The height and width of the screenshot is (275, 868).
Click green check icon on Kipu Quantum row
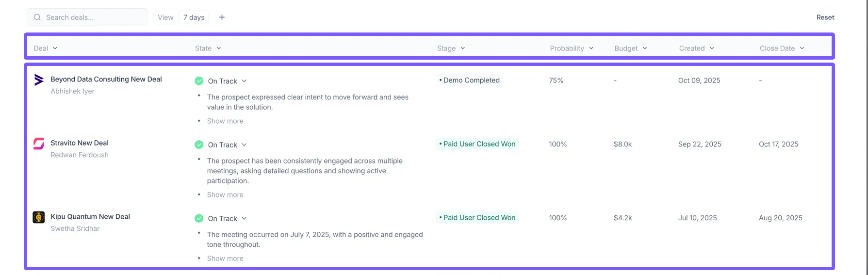pos(199,218)
